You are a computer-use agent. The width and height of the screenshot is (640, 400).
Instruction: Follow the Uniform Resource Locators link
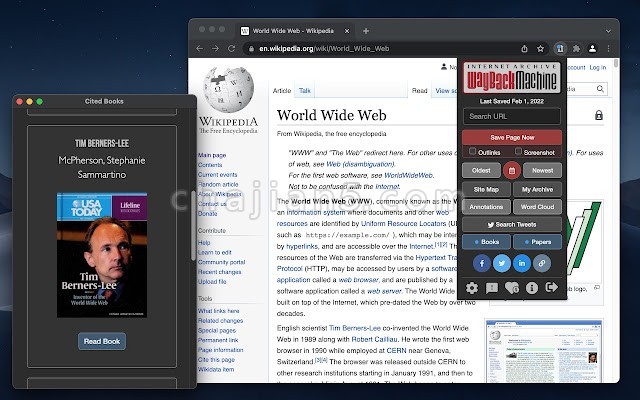[404, 224]
